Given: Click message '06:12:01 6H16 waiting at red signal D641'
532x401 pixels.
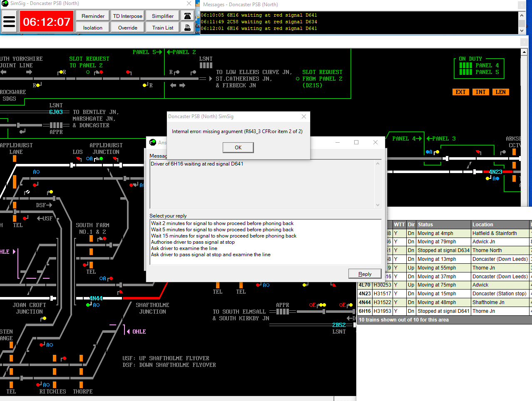Looking at the screenshot, I should 259,29.
